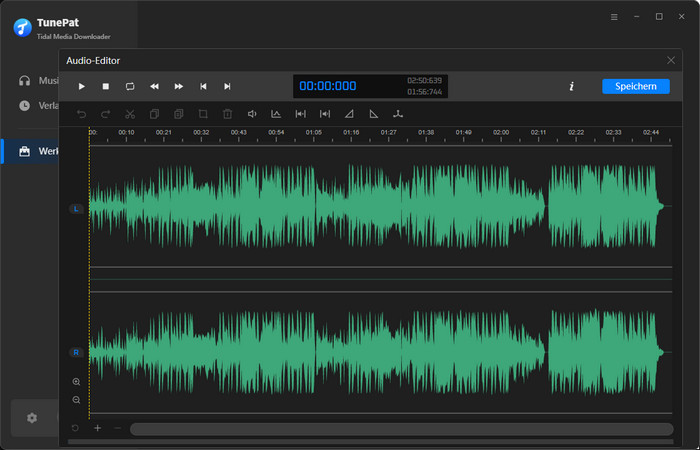Redo the last edit

click(106, 114)
